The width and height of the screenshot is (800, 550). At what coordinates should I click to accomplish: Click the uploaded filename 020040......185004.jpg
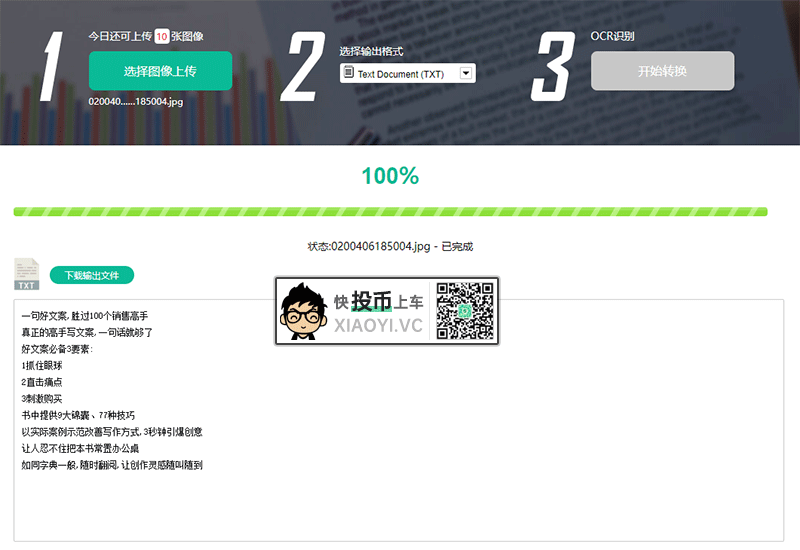click(x=136, y=102)
